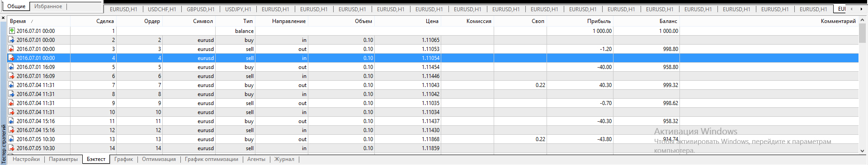Image resolution: width=868 pixels, height=165 pixels.
Task: Open the GBPUSD,H1 chart tab
Action: click(x=201, y=9)
